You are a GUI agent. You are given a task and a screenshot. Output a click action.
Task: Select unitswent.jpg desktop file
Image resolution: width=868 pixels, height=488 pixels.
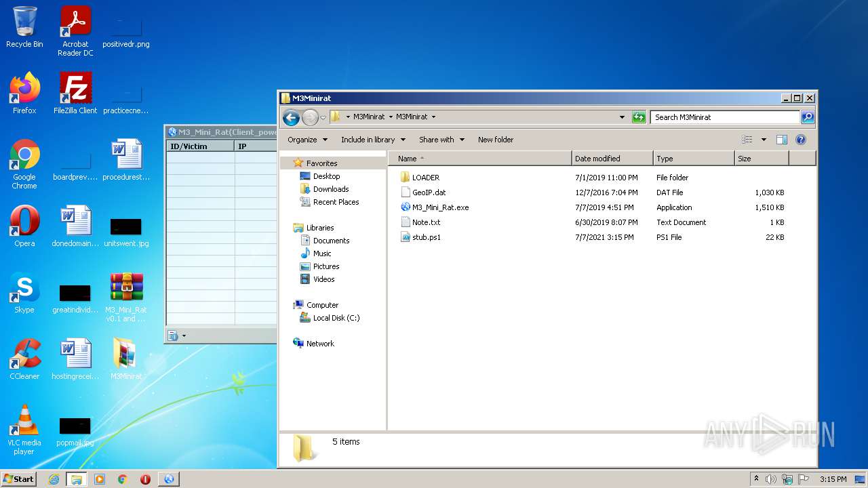tap(126, 230)
